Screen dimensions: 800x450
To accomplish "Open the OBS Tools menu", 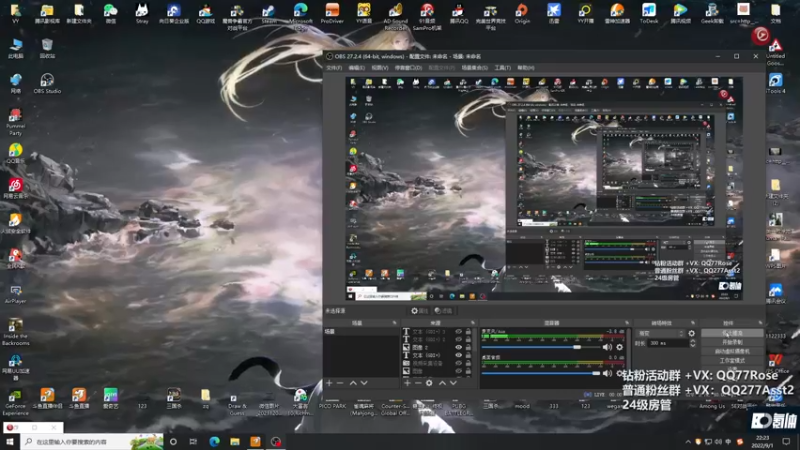I will 503,68.
